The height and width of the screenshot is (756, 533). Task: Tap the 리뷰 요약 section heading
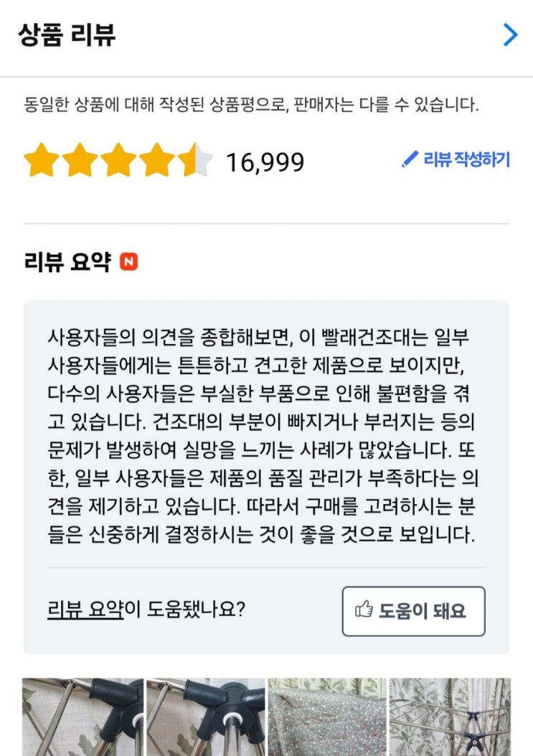click(67, 263)
